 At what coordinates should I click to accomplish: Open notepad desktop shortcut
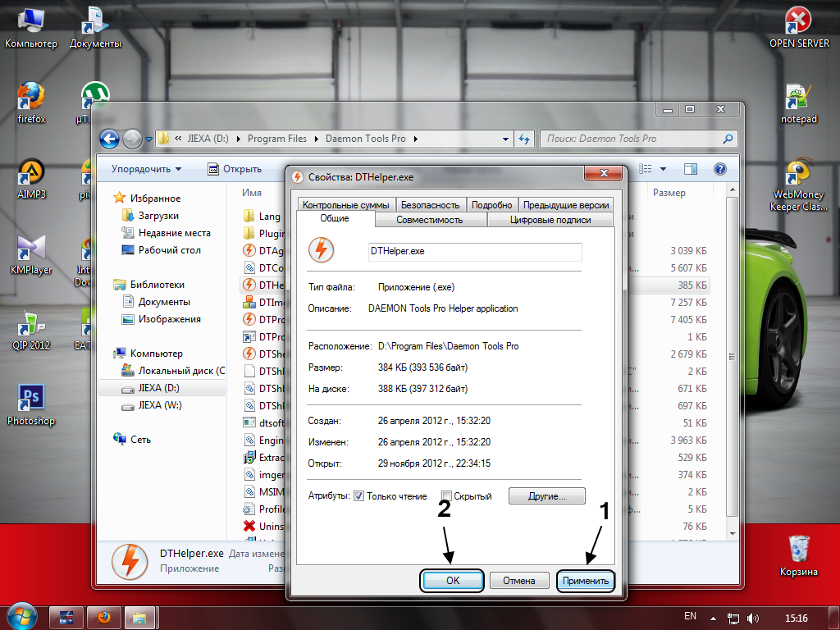[x=799, y=103]
